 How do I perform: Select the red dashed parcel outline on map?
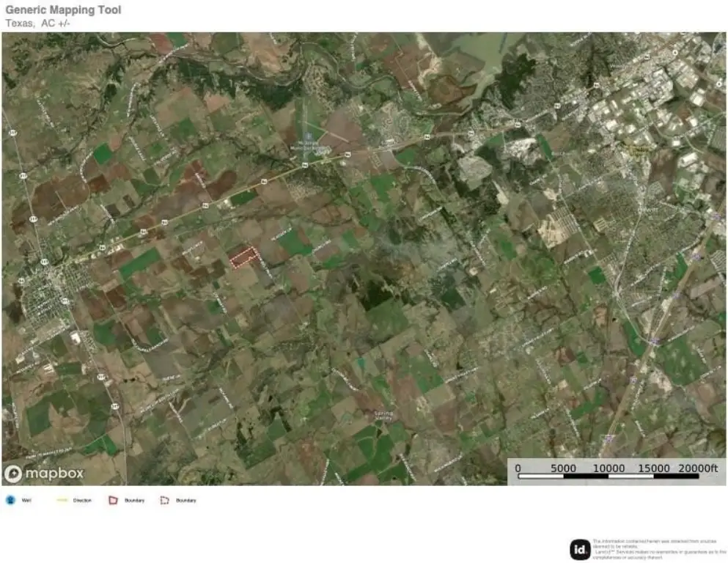243,257
